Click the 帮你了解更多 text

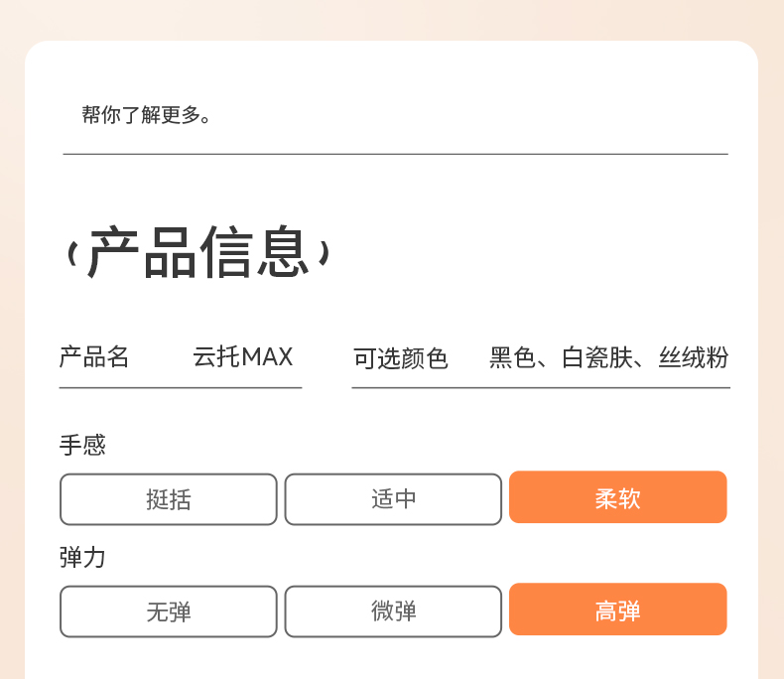(x=147, y=115)
